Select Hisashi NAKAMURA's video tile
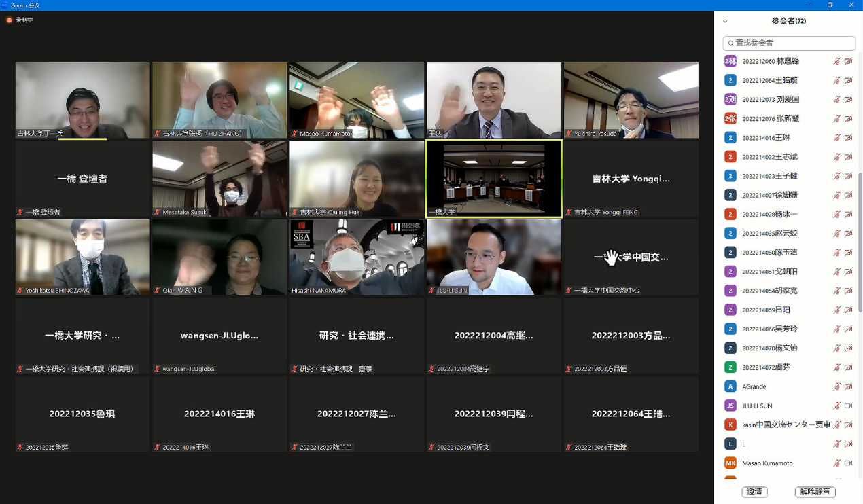 pyautogui.click(x=357, y=257)
